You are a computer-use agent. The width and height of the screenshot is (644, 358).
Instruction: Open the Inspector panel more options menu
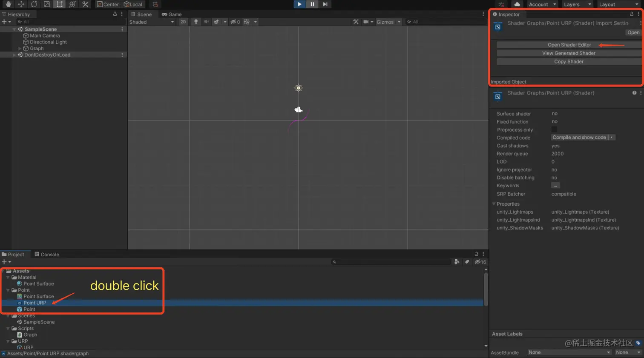click(x=638, y=14)
